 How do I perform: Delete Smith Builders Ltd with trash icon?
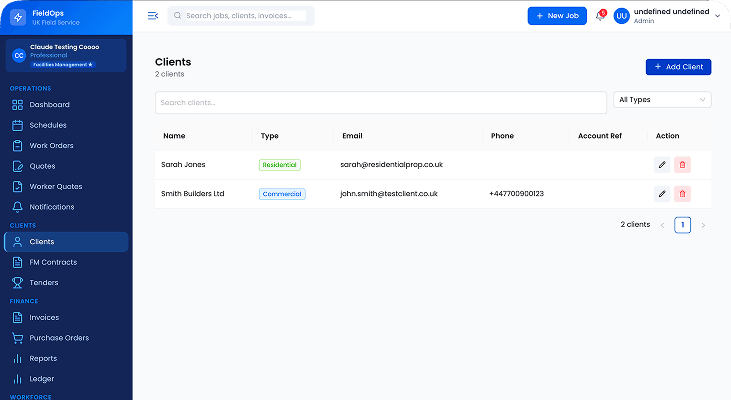pyautogui.click(x=683, y=194)
